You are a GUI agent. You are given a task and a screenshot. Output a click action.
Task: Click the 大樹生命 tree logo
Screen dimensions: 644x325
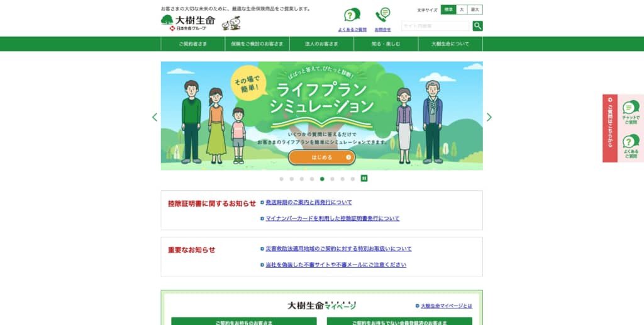(187, 23)
